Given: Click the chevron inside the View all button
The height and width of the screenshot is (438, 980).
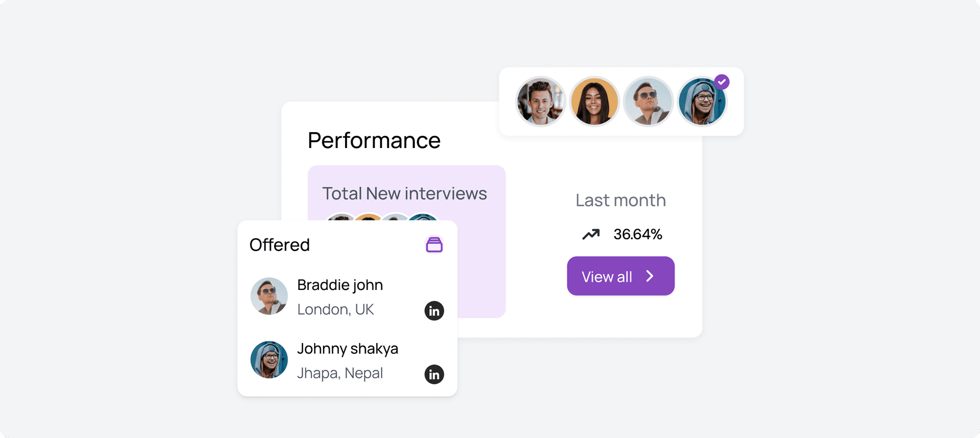Looking at the screenshot, I should [650, 276].
